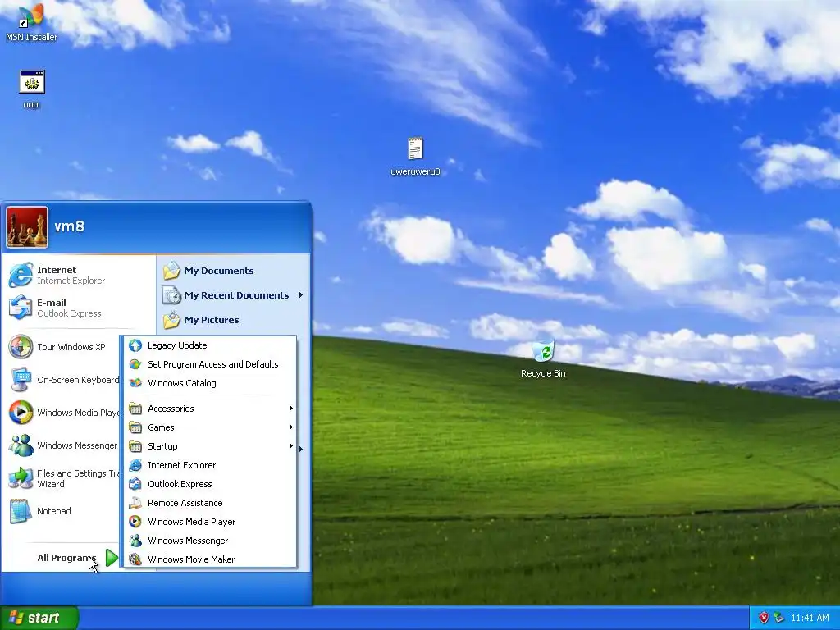The image size is (840, 630).
Task: Open the My Recent Documents icon
Action: pyautogui.click(x=172, y=295)
